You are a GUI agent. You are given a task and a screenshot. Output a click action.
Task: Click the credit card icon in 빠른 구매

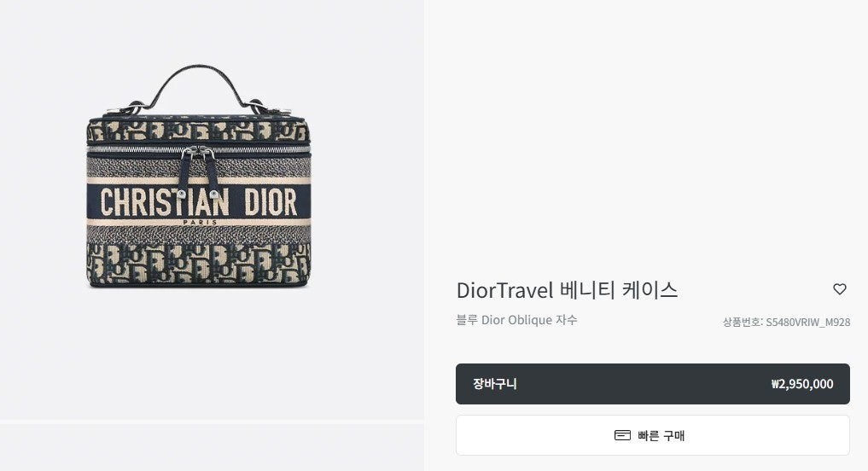(x=622, y=435)
